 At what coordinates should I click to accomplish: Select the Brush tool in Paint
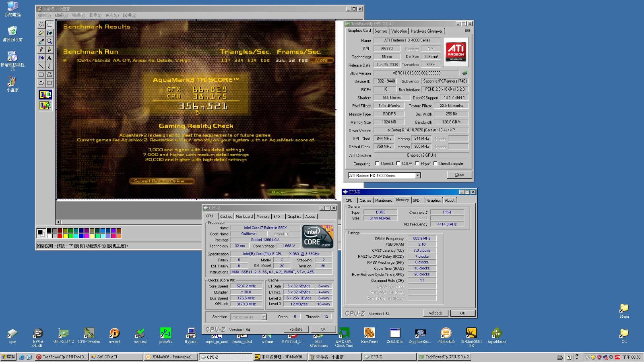coord(50,50)
